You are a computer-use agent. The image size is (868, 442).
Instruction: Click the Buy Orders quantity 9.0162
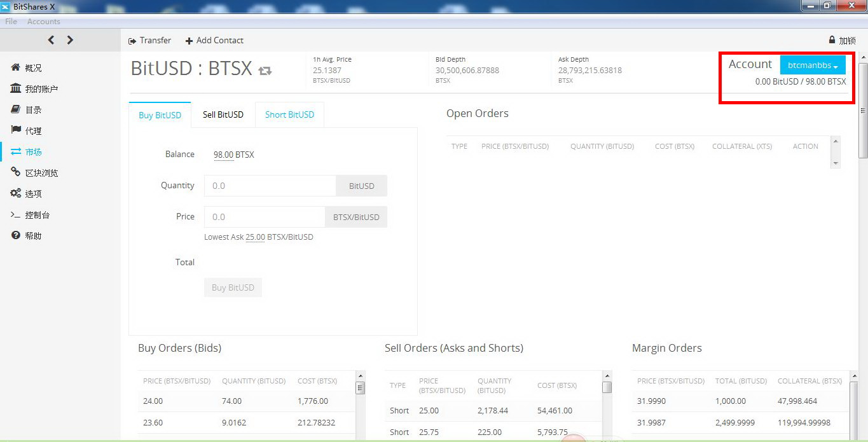click(x=235, y=422)
